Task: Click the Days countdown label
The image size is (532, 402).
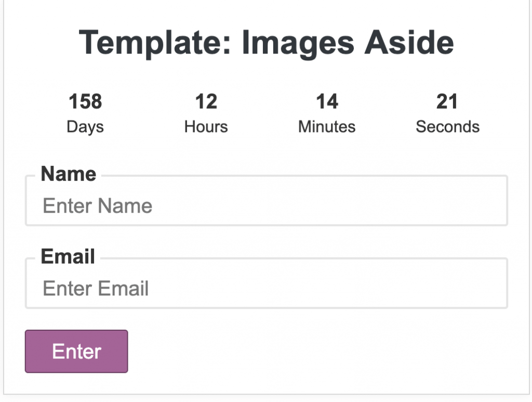Action: pyautogui.click(x=85, y=127)
